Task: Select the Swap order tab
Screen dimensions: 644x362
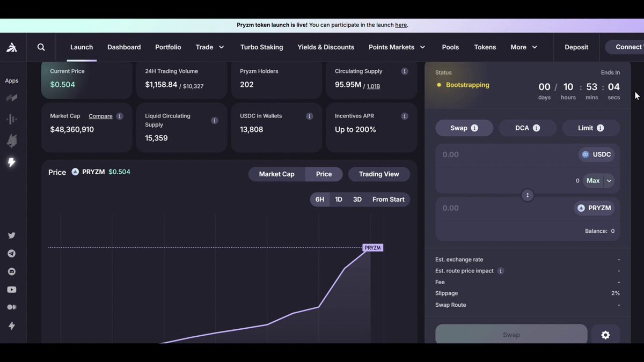Action: 464,128
